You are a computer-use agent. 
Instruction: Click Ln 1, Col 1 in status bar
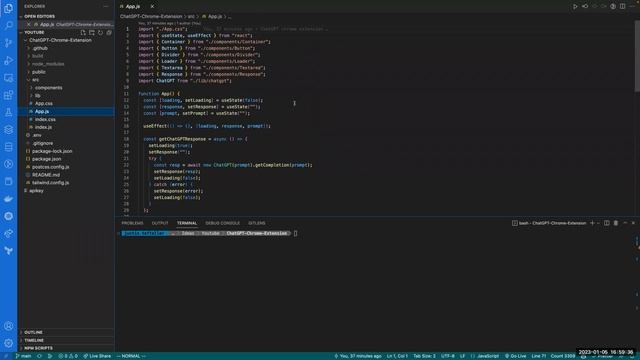click(x=397, y=356)
